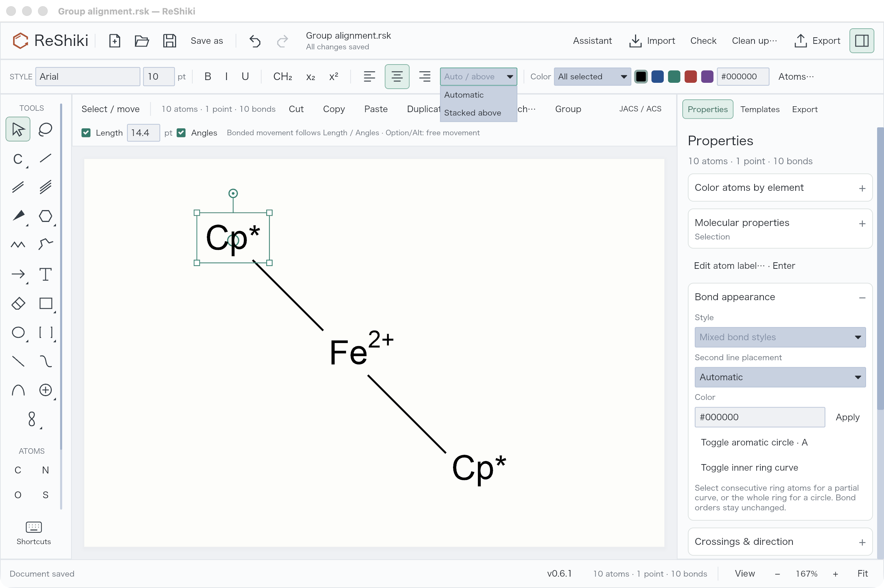884x588 pixels.
Task: Select the hexagon ring tool
Action: 45,216
